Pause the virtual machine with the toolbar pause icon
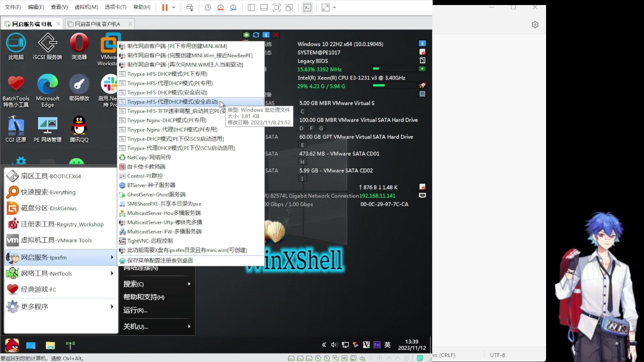The image size is (644, 362). [x=165, y=7]
